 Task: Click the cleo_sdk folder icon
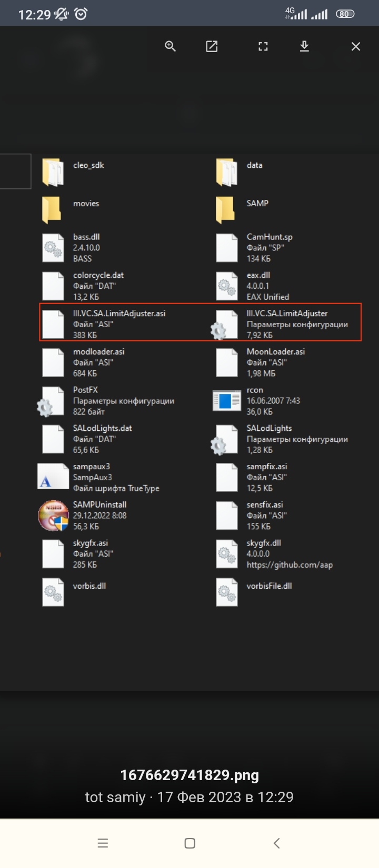click(x=53, y=173)
